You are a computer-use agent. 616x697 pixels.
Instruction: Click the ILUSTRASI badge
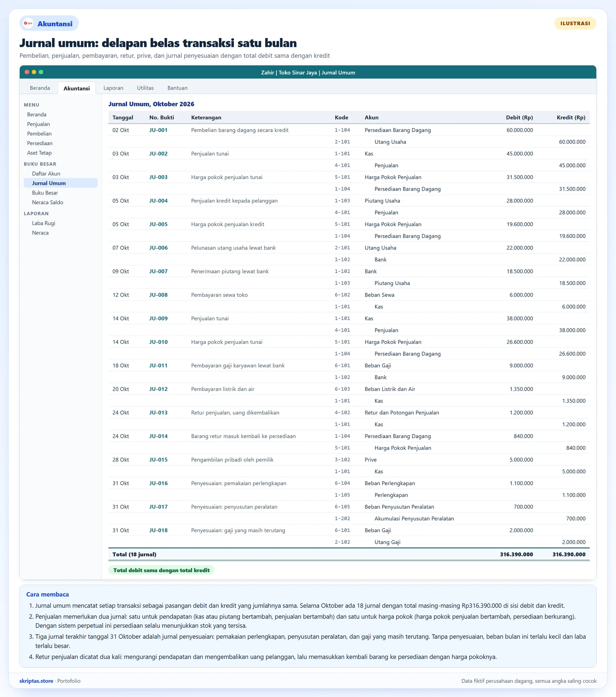click(x=575, y=23)
